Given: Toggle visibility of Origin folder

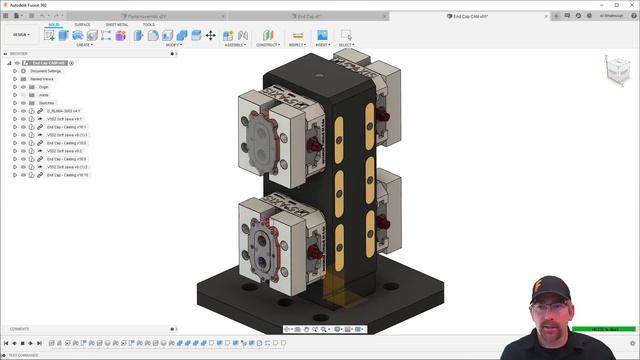Looking at the screenshot, I should [x=23, y=87].
